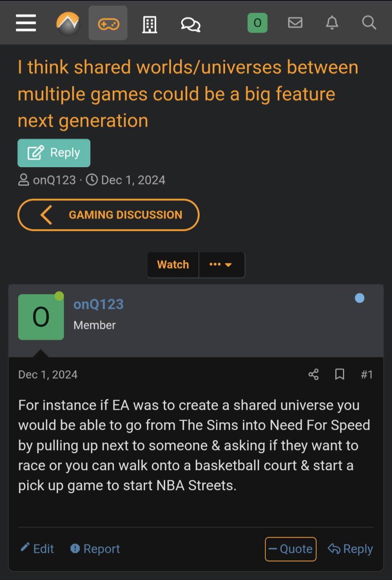Click the site logo to go home

(68, 23)
